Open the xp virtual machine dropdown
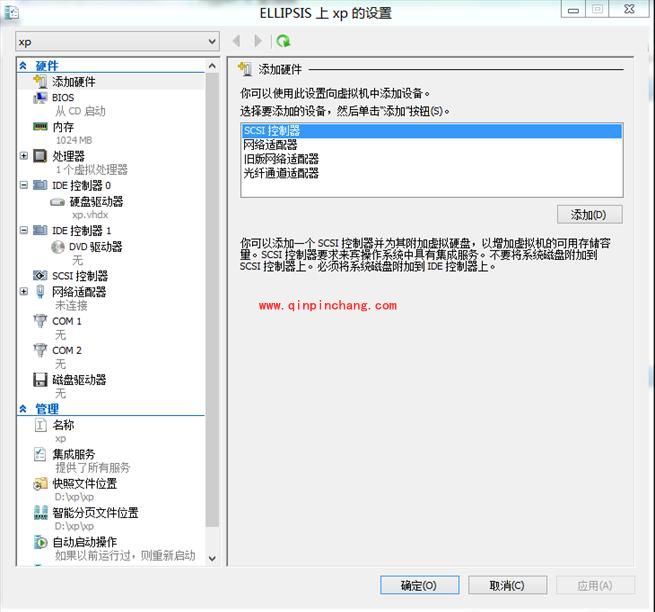This screenshot has height=612, width=655. click(117, 42)
